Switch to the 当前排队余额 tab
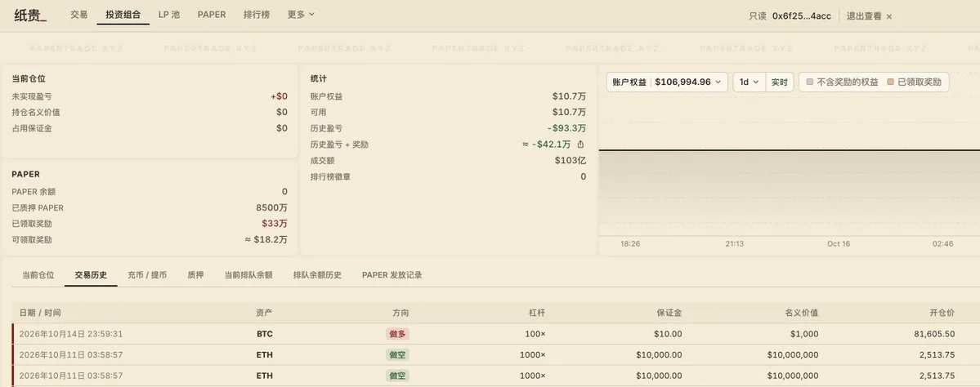The height and width of the screenshot is (387, 980). pyautogui.click(x=248, y=274)
